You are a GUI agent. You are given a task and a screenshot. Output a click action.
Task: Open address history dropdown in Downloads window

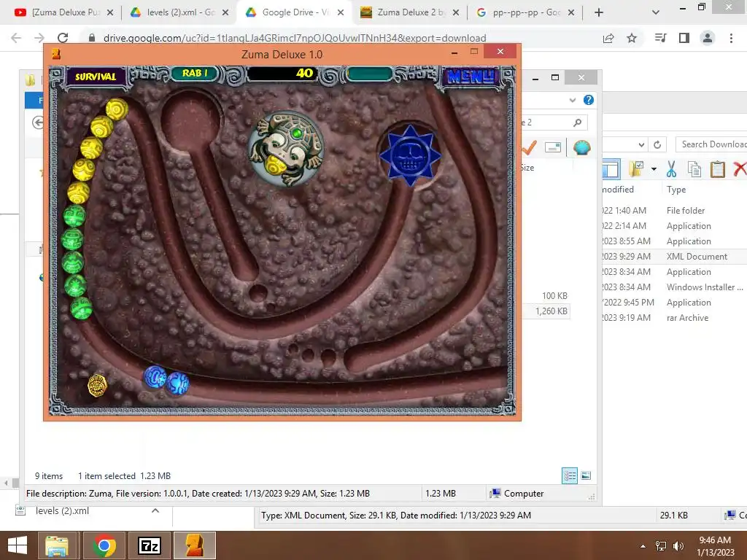point(642,145)
